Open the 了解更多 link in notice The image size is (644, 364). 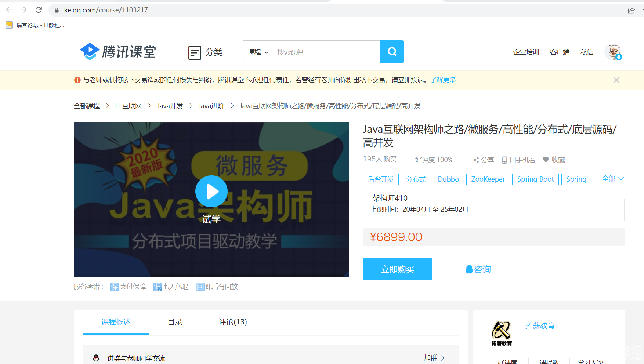tap(443, 80)
